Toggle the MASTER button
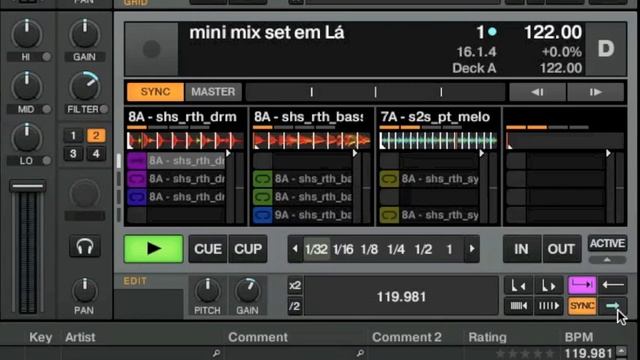 pyautogui.click(x=213, y=92)
